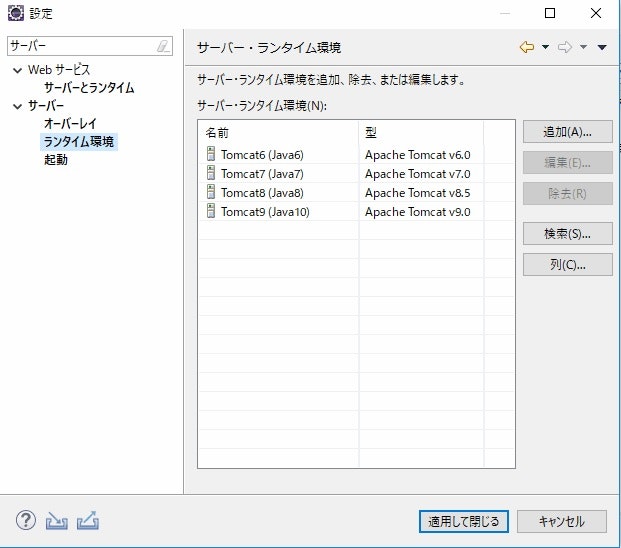Select the Tomcat6 (Java6) row name

[x=262, y=154]
